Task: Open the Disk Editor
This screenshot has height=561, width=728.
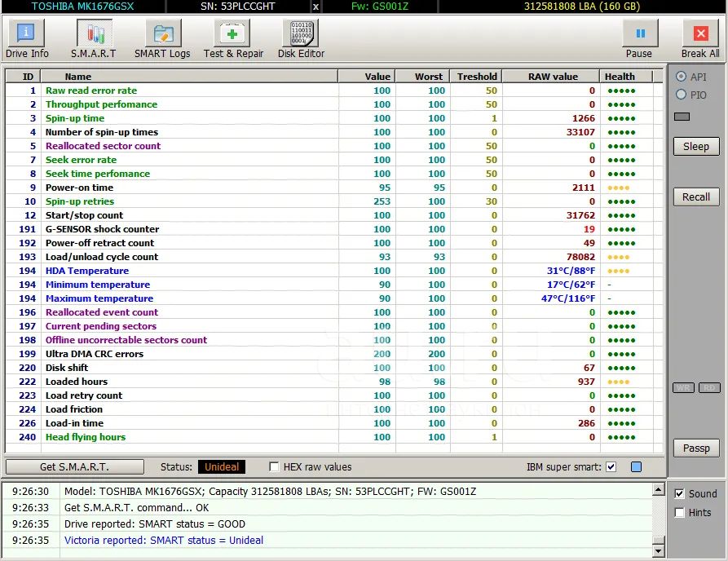Action: tap(301, 39)
